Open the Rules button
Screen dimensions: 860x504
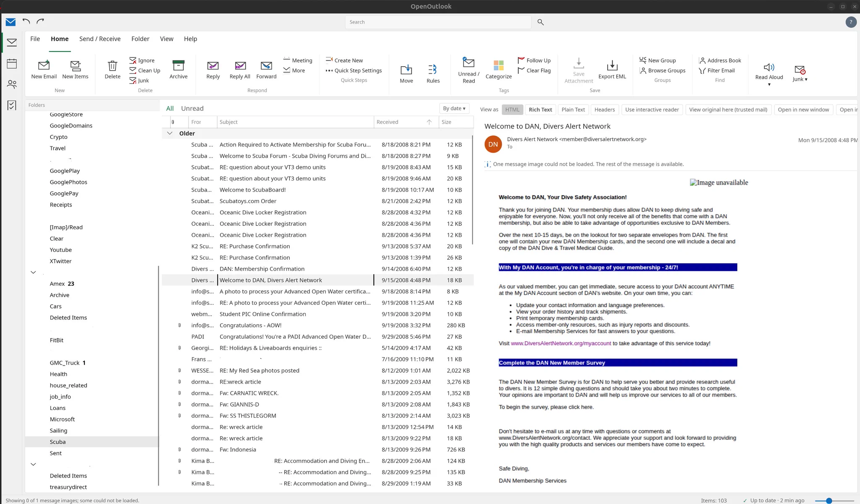pyautogui.click(x=433, y=73)
